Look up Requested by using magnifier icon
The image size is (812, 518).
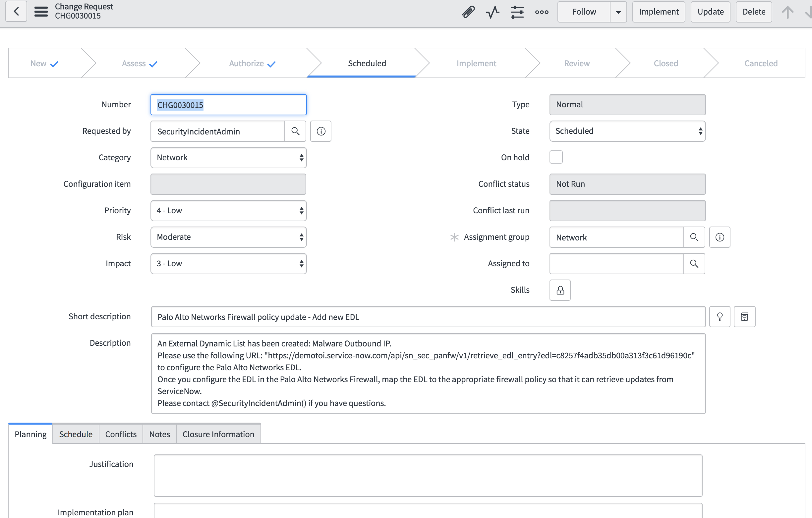click(295, 131)
